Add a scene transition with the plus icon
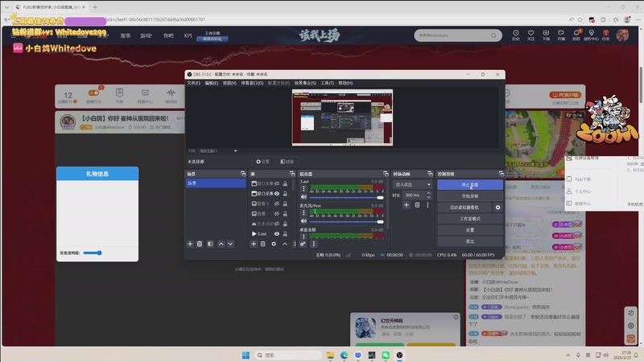The width and height of the screenshot is (644, 362). 407,205
